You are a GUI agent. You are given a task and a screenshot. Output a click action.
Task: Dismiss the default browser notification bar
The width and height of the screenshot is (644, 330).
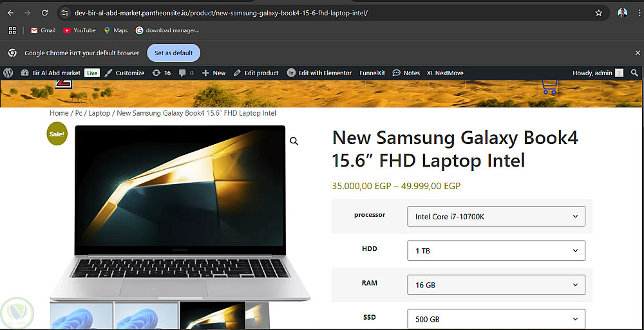[638, 53]
